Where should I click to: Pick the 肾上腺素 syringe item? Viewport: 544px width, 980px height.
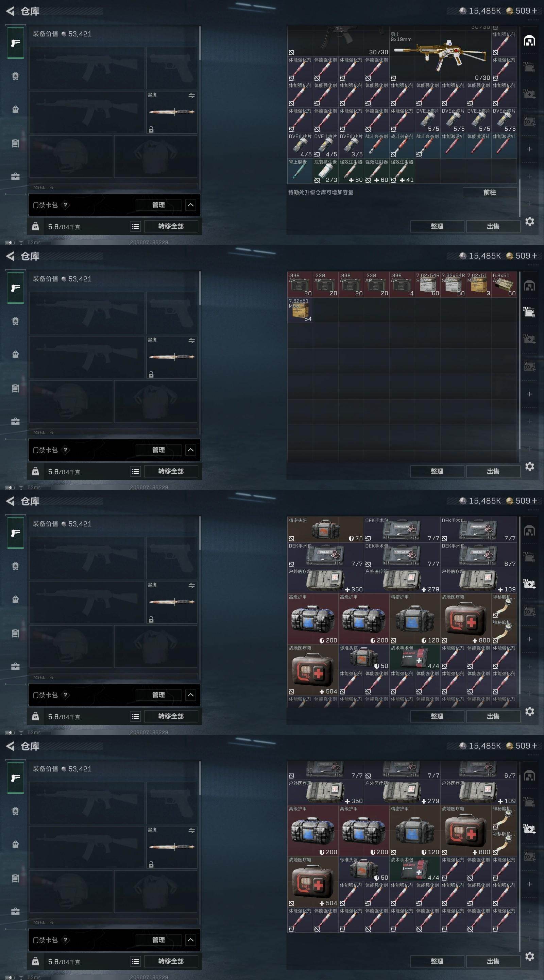pyautogui.click(x=300, y=171)
